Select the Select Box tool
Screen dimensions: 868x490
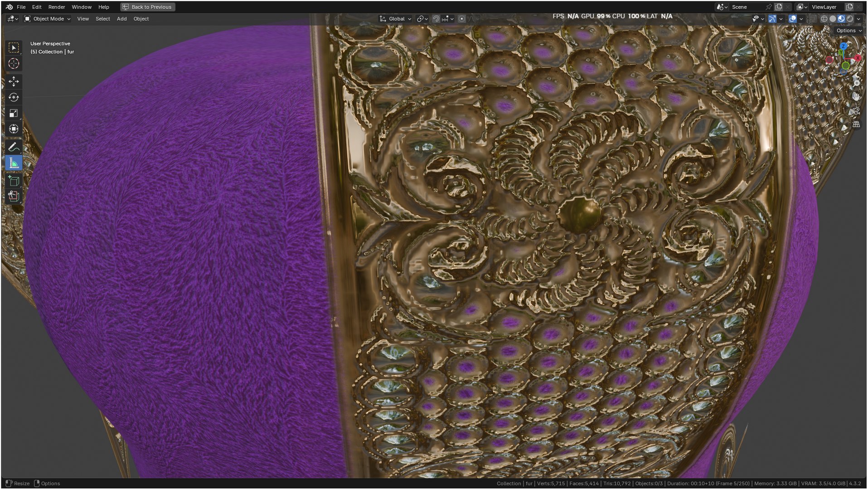tap(14, 48)
